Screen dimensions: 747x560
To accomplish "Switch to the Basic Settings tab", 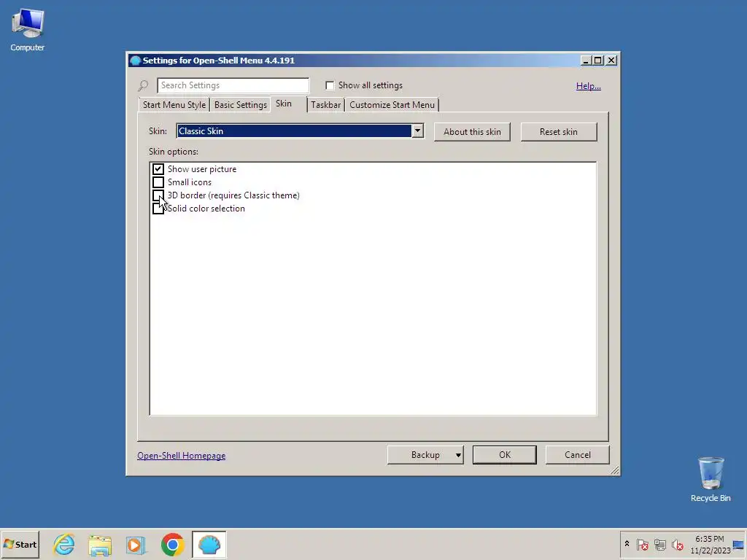I will click(241, 105).
